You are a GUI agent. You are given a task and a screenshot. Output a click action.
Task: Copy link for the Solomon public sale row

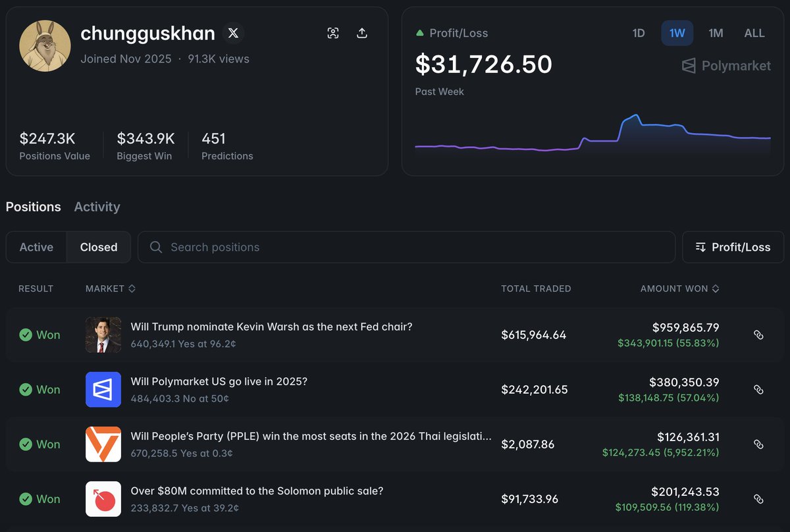[x=758, y=499]
